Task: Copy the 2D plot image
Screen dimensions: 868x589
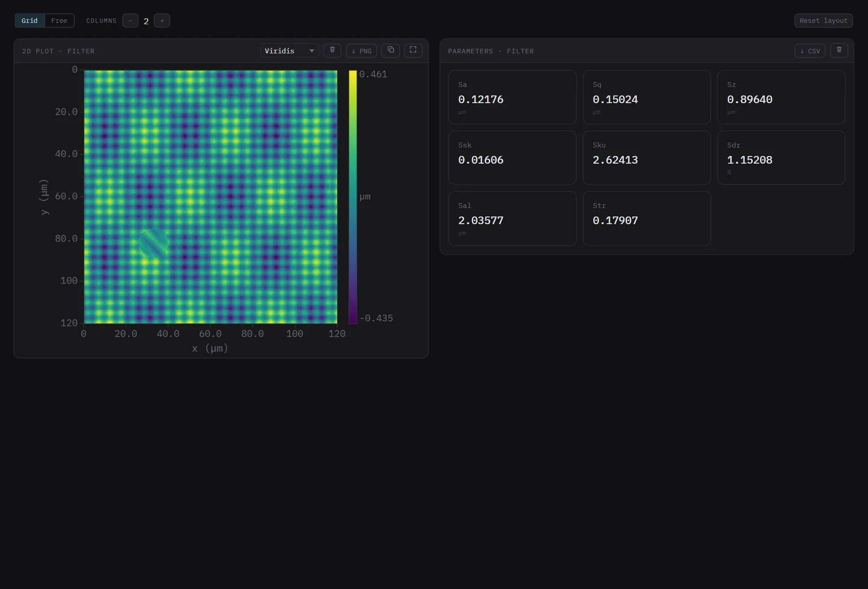Action: pyautogui.click(x=390, y=50)
